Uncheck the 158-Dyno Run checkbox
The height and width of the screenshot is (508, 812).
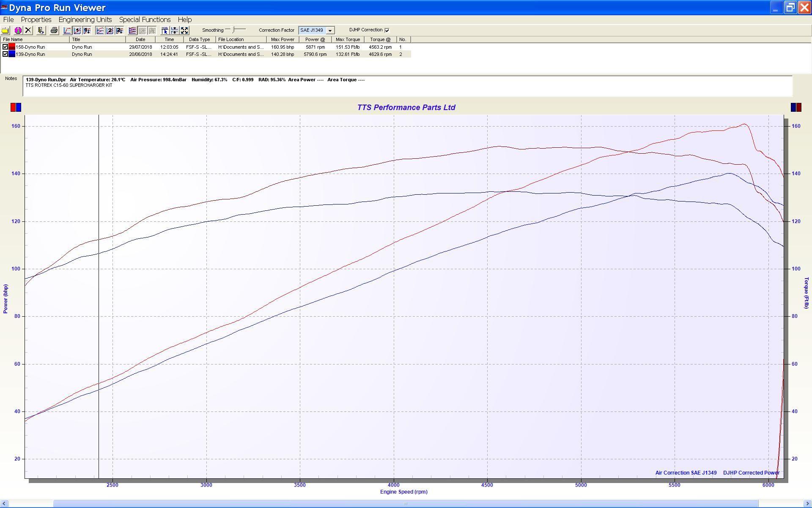coord(5,47)
